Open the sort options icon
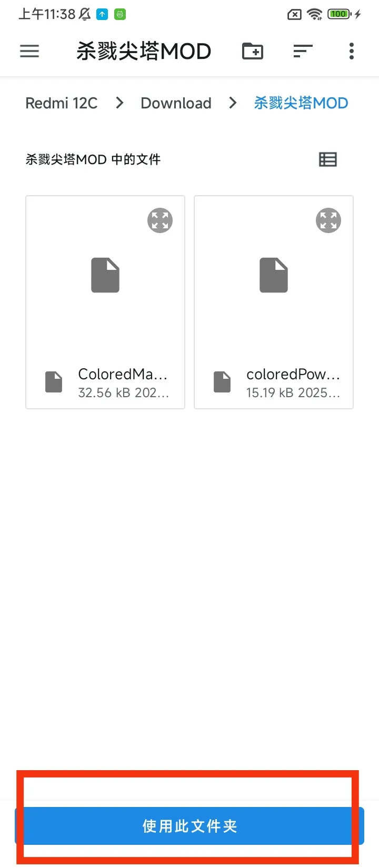Screen dimensions: 379x868 pyautogui.click(x=303, y=51)
